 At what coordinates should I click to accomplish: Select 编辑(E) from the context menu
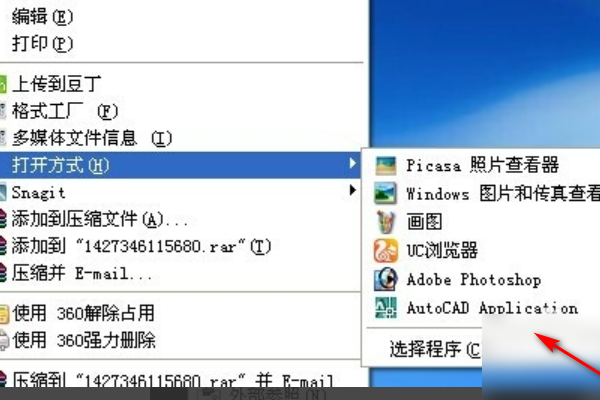(x=42, y=17)
